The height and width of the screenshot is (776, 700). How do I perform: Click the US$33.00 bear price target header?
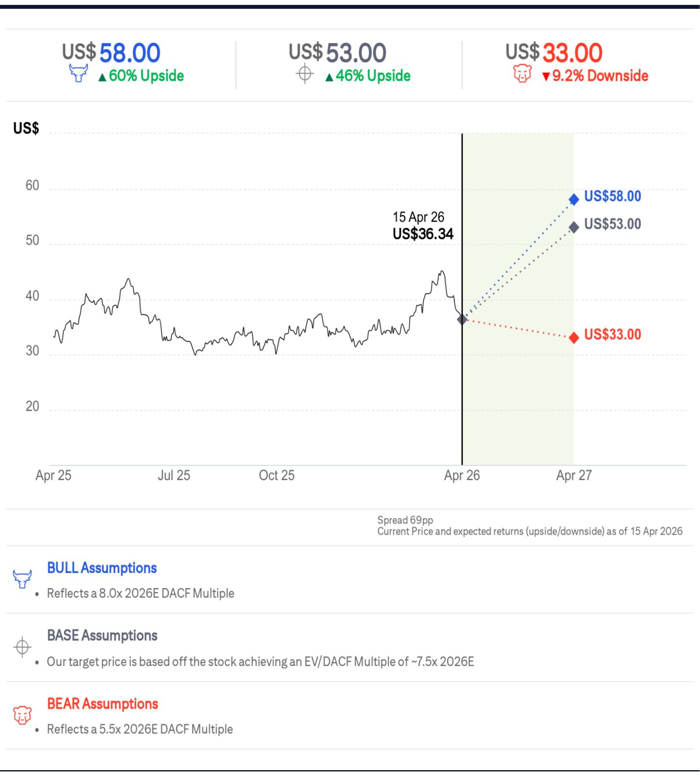554,53
